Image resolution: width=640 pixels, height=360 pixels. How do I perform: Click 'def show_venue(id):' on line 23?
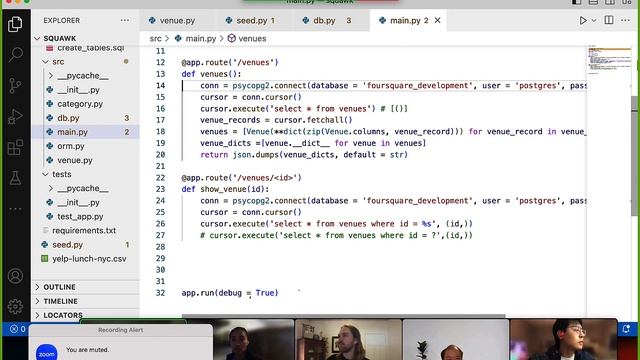click(225, 189)
